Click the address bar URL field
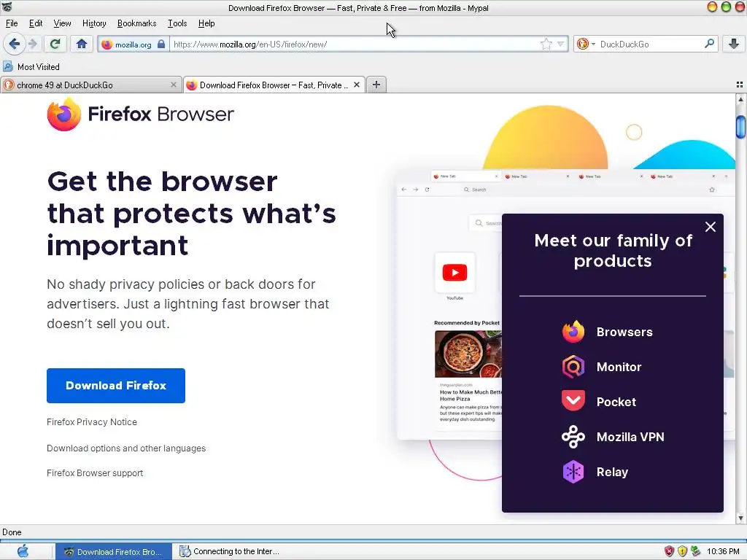This screenshot has height=560, width=747. click(355, 44)
